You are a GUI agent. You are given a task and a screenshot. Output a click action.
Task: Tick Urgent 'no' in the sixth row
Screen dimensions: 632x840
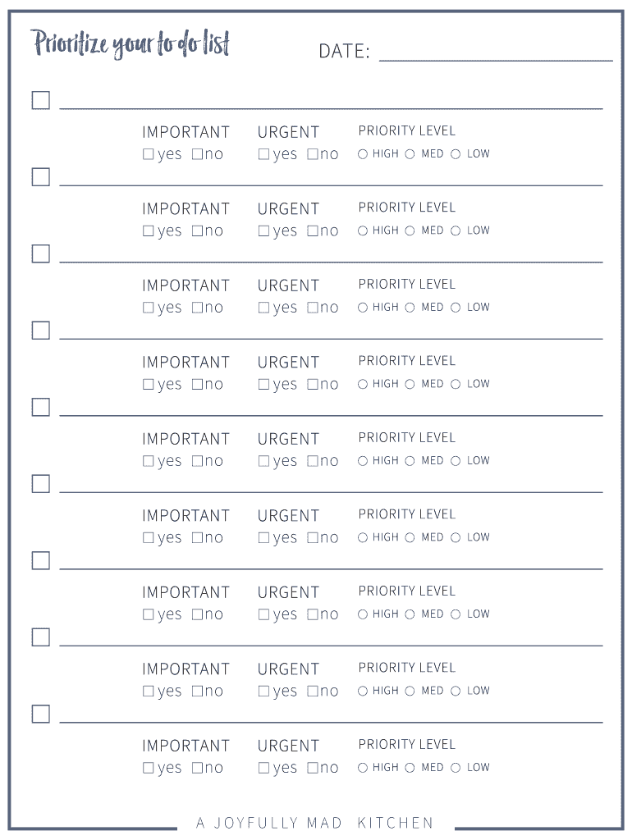pyautogui.click(x=313, y=538)
